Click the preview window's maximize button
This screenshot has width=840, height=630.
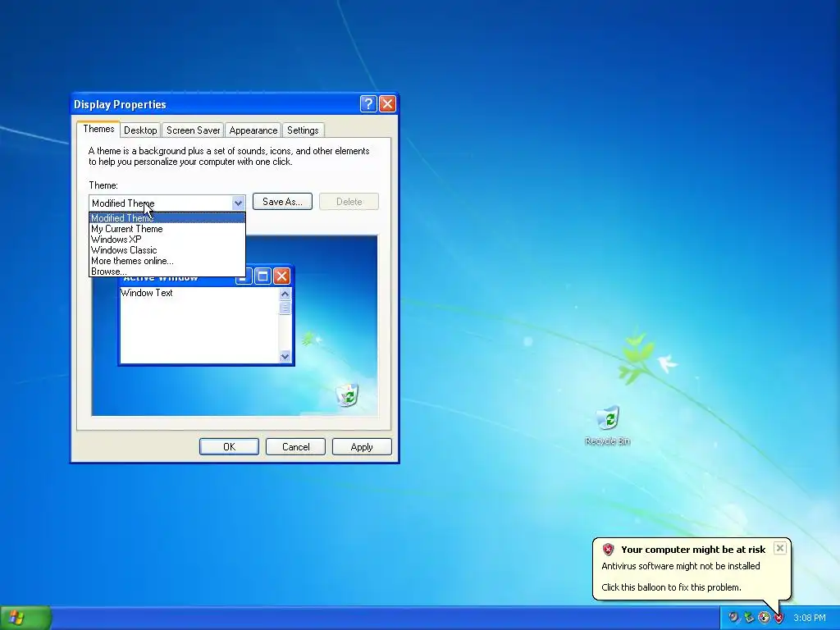click(262, 276)
